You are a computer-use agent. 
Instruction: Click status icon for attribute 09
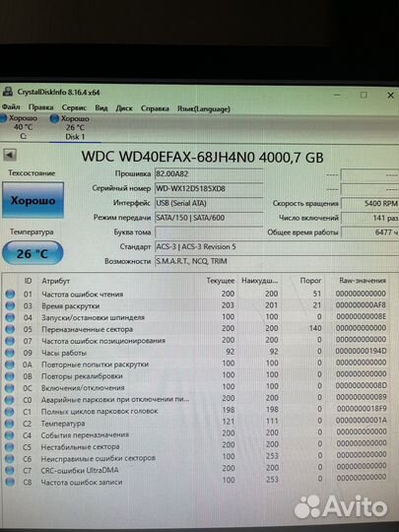[x=10, y=353]
